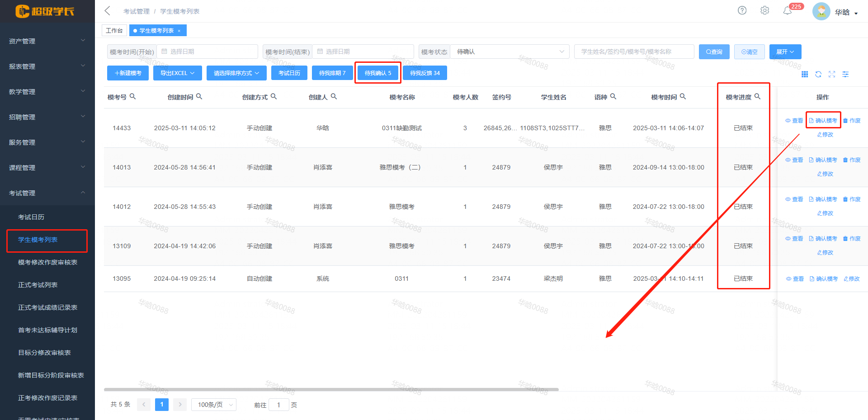This screenshot has height=420, width=868.
Task: Click search icon beside 模考号 column header
Action: [x=132, y=96]
